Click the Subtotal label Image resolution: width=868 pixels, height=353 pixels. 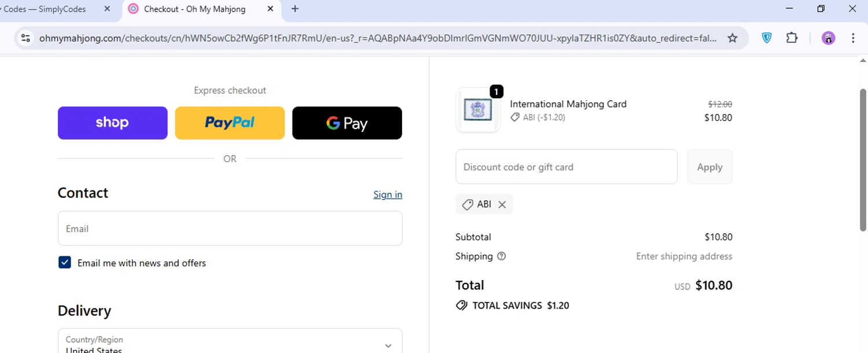[x=473, y=237]
